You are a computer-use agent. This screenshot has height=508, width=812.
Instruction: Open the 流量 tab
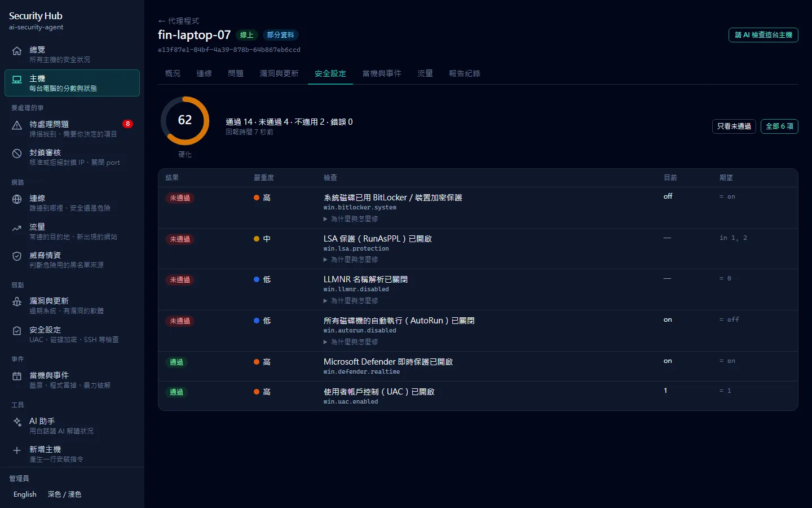(x=425, y=73)
